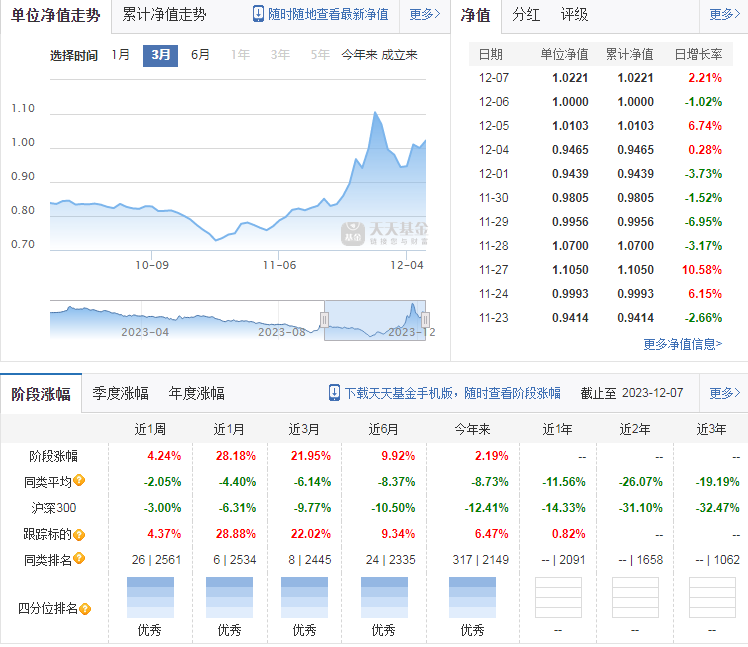Click the 6 | 2534 ranking value
This screenshot has width=748, height=647.
[x=235, y=560]
